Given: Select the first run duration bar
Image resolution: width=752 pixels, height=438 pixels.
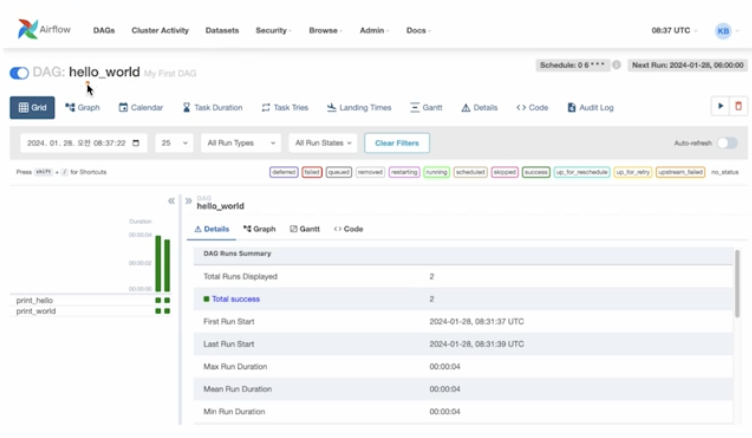Looking at the screenshot, I should click(158, 263).
